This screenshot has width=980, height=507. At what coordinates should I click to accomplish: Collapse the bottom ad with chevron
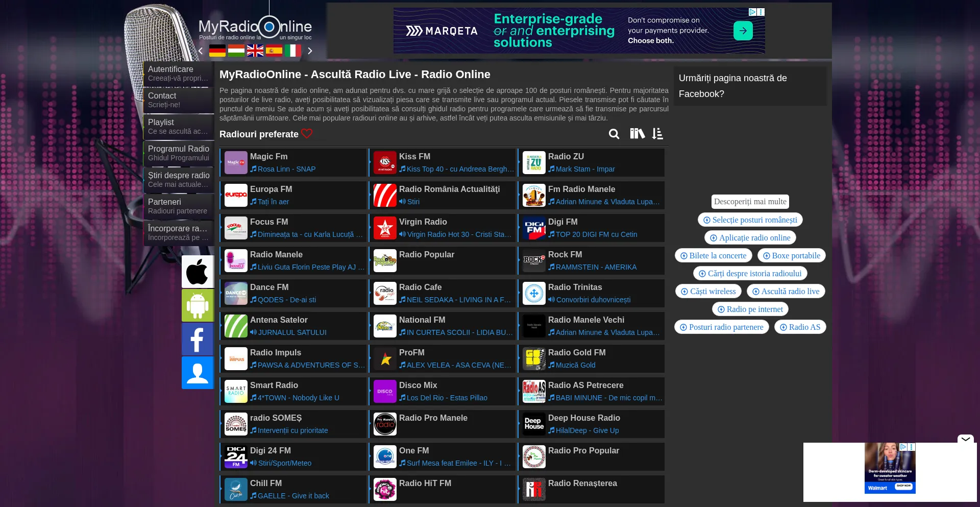965,439
